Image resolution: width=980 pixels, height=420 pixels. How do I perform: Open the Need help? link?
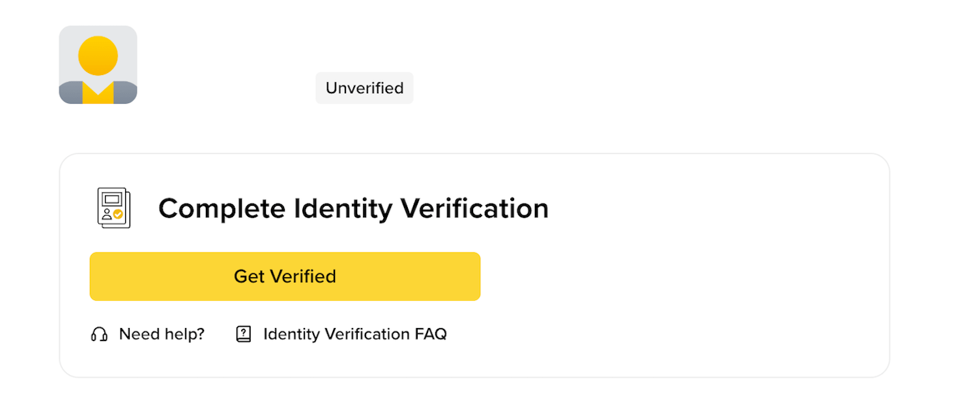[162, 335]
